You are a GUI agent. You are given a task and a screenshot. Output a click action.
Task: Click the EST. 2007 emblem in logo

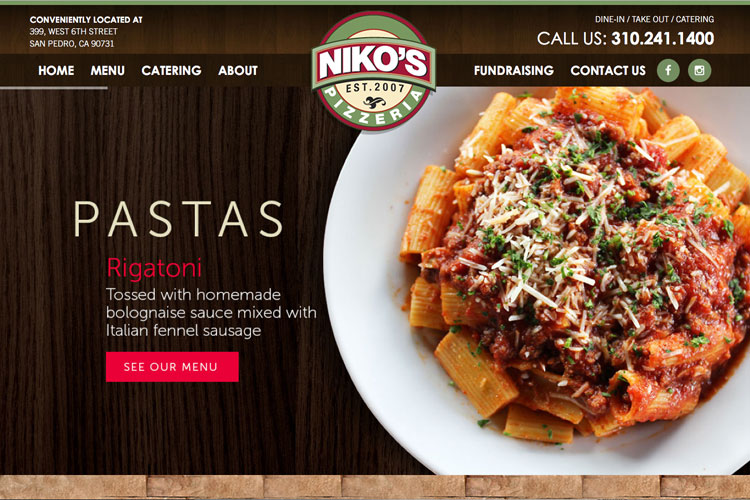[375, 88]
